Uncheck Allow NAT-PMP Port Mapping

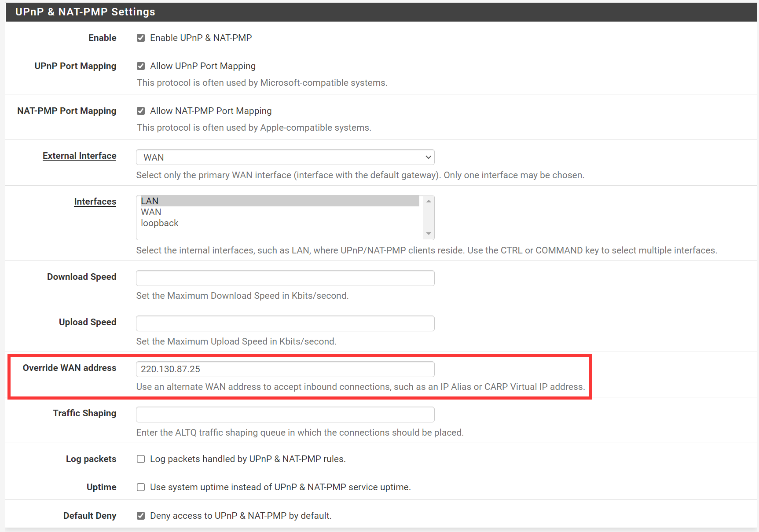[141, 111]
